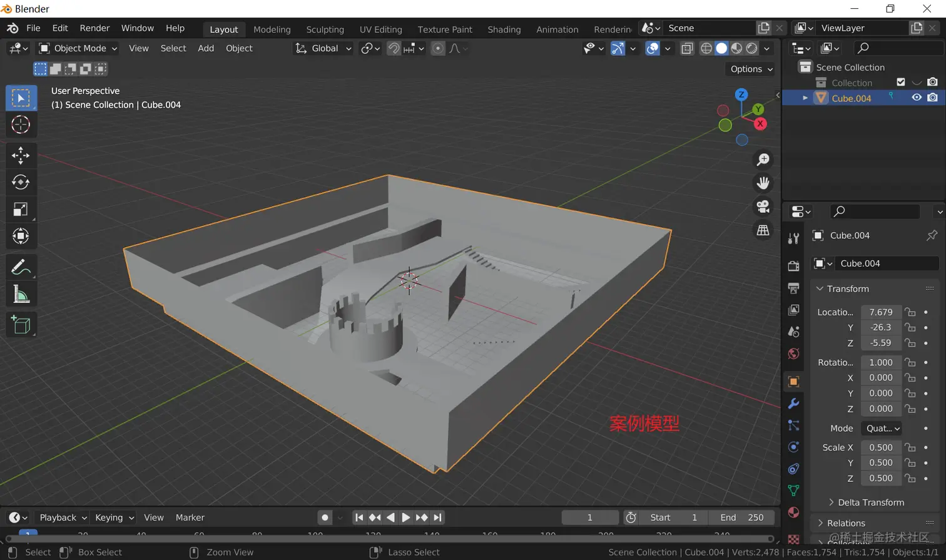Activate the Scale tool
The height and width of the screenshot is (560, 946).
pos(21,210)
